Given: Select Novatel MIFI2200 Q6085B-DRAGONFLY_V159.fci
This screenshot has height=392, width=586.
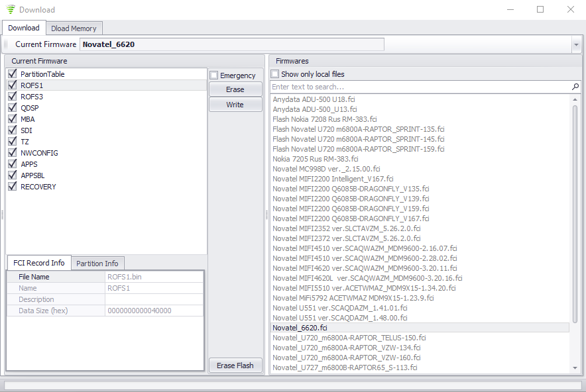Looking at the screenshot, I should pos(351,209).
